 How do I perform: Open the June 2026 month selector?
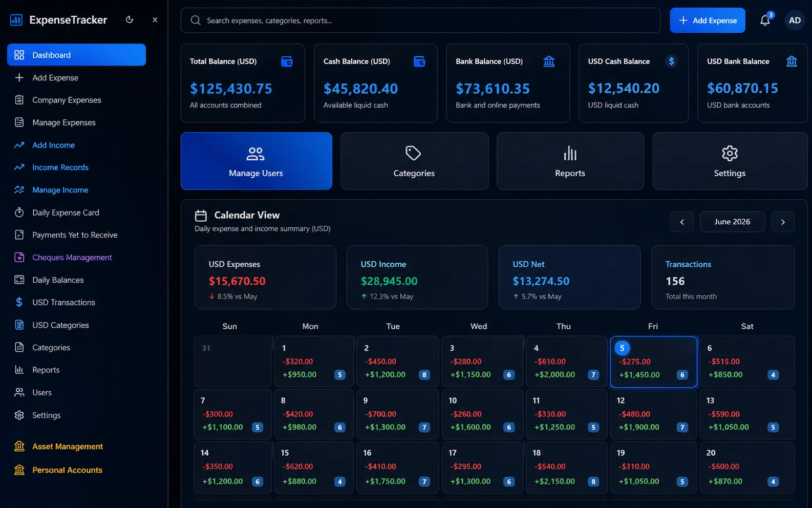pos(732,222)
